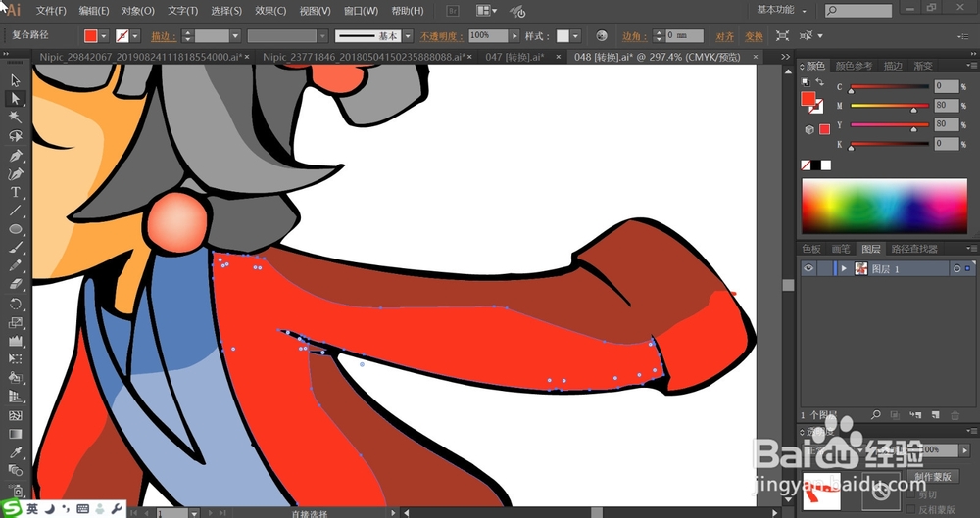Open the 效果(C) menu

(x=270, y=11)
